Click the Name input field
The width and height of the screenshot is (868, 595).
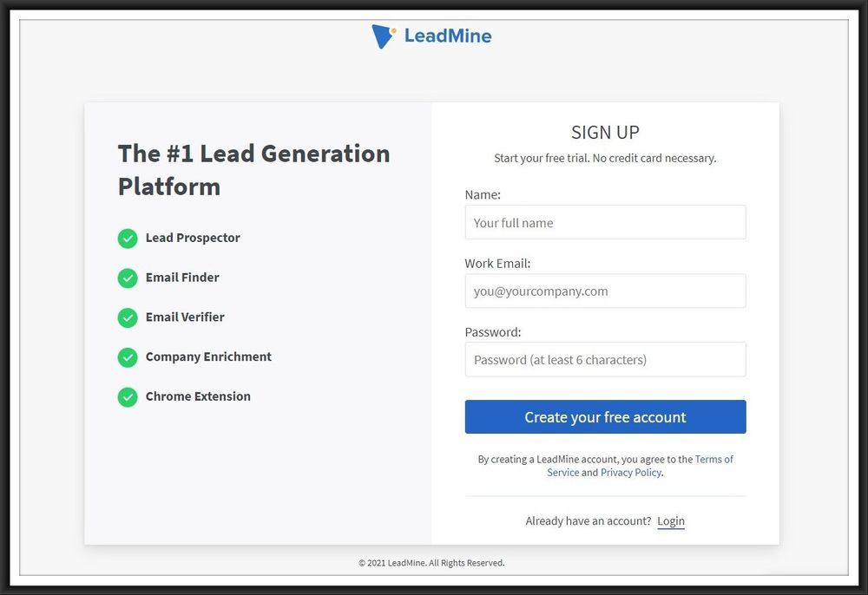point(605,222)
